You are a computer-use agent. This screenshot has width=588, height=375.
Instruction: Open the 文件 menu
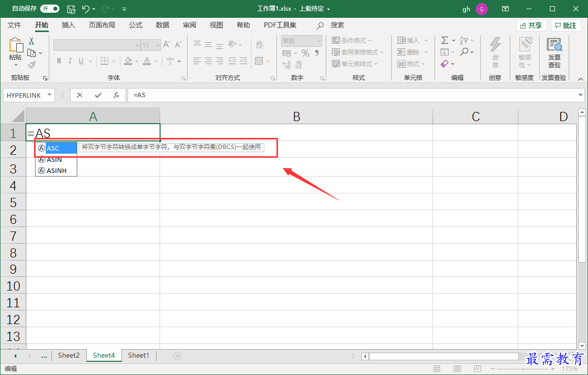coord(14,25)
